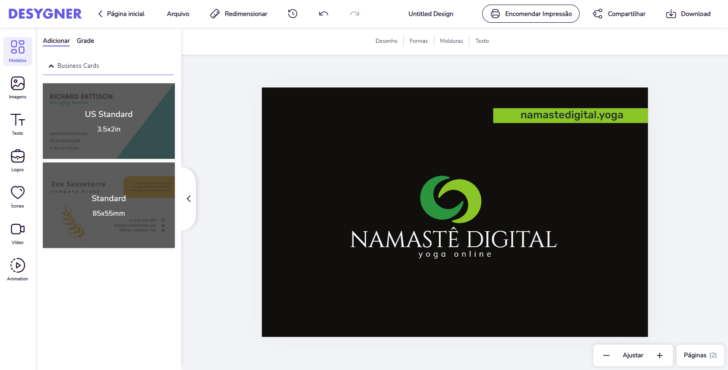Open the Páginas (2) panel

(x=700, y=356)
